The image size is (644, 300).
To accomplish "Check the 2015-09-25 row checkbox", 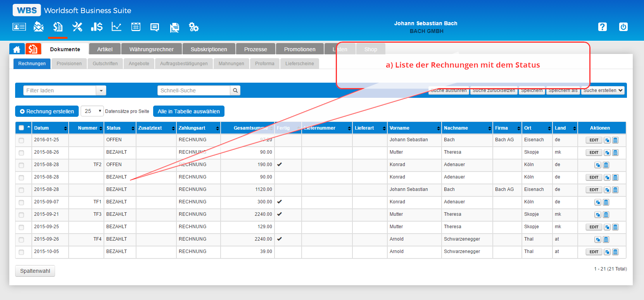I will click(21, 227).
